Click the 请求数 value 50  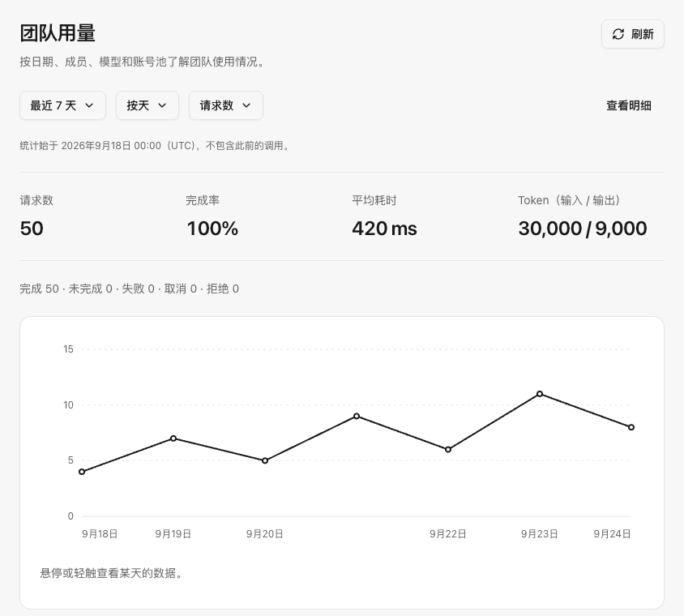tap(32, 229)
